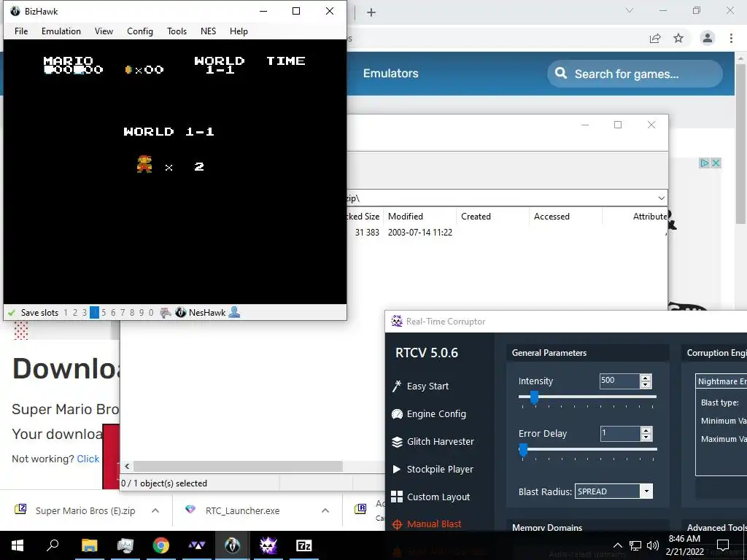This screenshot has height=560, width=747.
Task: Click the Chrome share page icon
Action: (655, 38)
